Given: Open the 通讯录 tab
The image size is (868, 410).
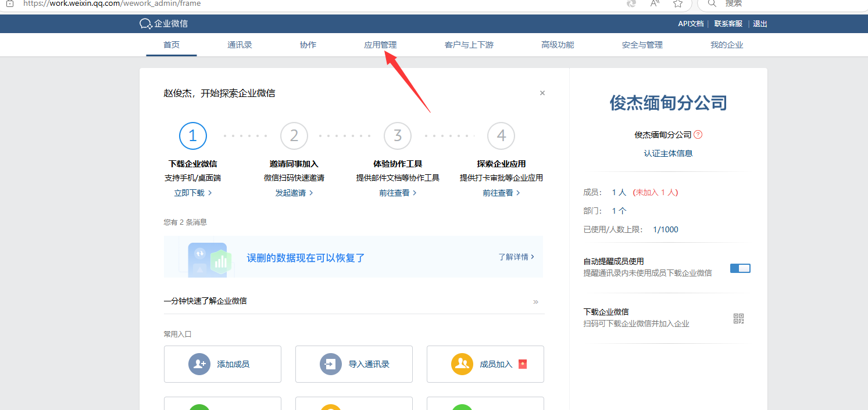Looking at the screenshot, I should point(240,45).
